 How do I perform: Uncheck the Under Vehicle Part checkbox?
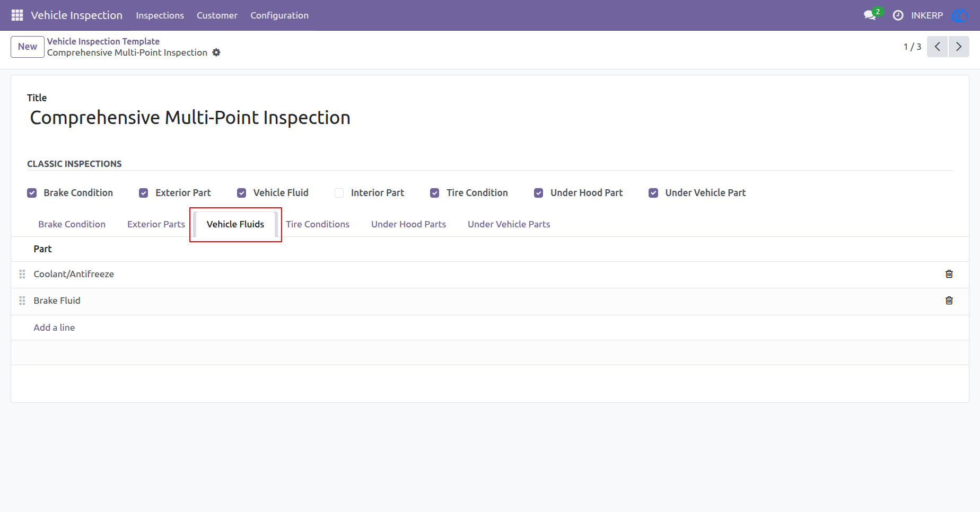653,193
